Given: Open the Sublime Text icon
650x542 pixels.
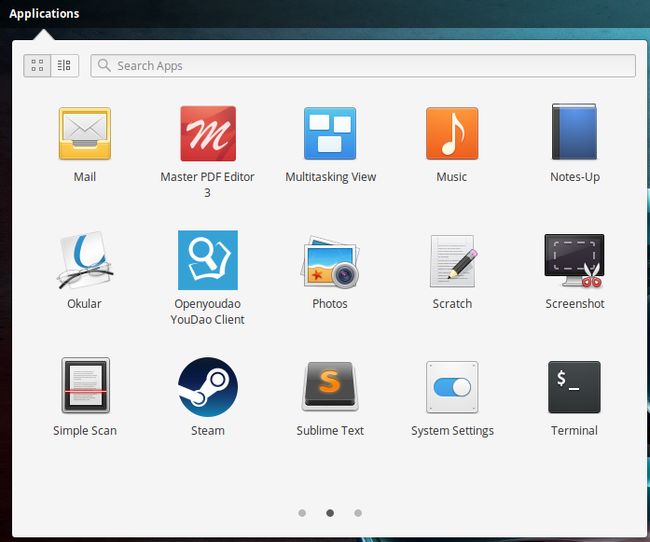Looking at the screenshot, I should click(330, 386).
